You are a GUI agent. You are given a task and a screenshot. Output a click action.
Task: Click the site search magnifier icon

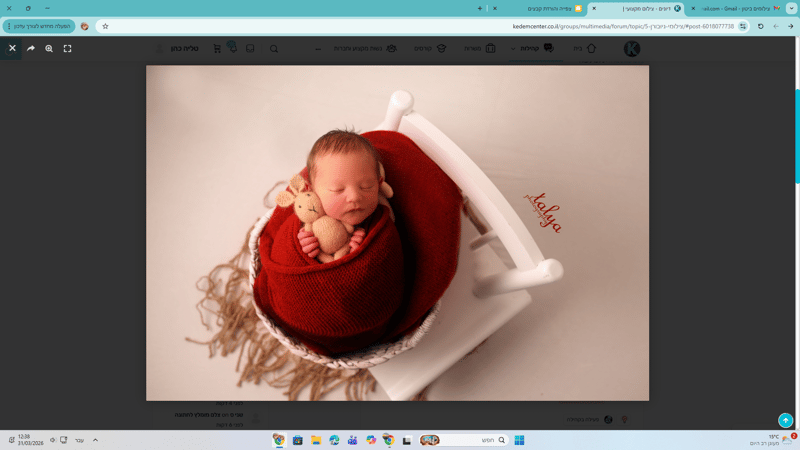point(274,49)
